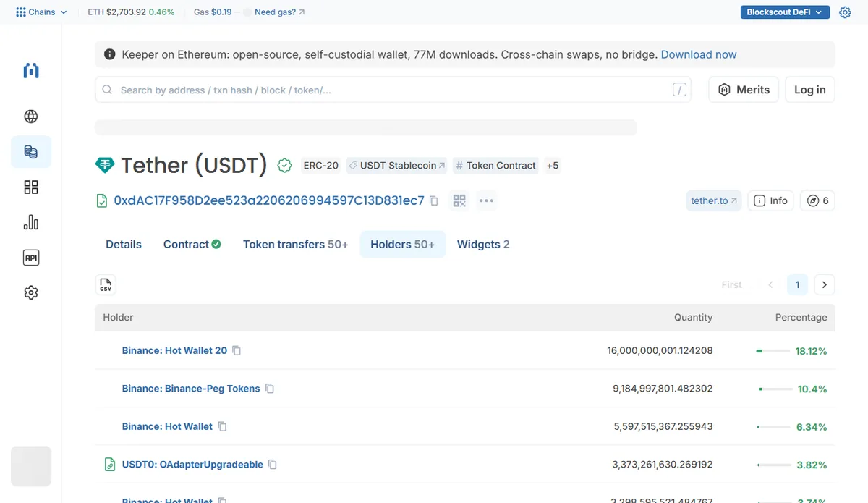The height and width of the screenshot is (503, 868).
Task: Click quantity 16,000,000,001.124208
Action: 660,350
